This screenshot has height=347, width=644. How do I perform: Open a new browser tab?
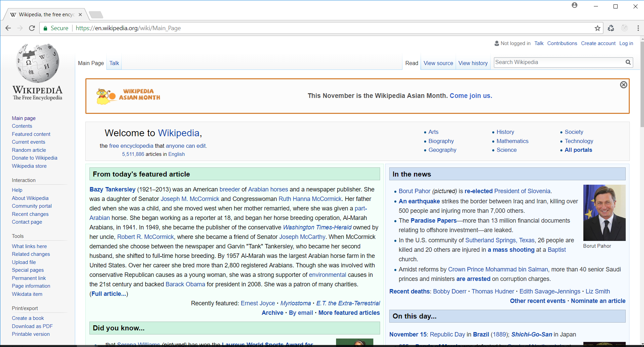(x=96, y=15)
